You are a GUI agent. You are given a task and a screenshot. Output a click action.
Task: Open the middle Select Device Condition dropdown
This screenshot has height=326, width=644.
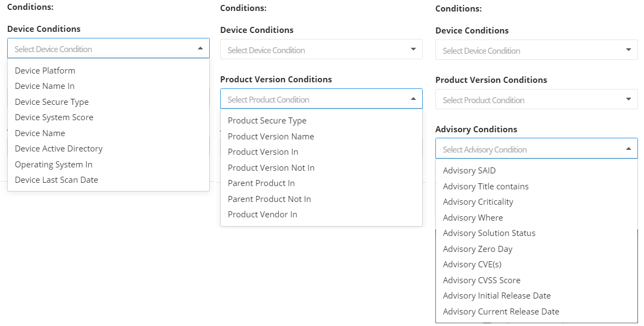(321, 50)
